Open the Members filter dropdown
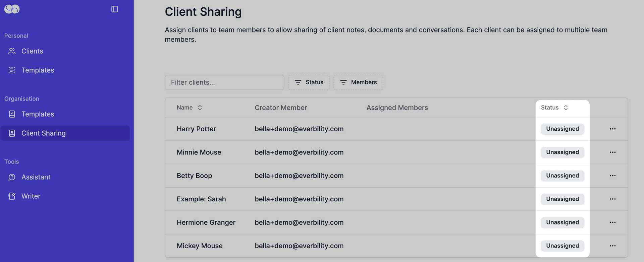This screenshot has width=644, height=262. [358, 82]
